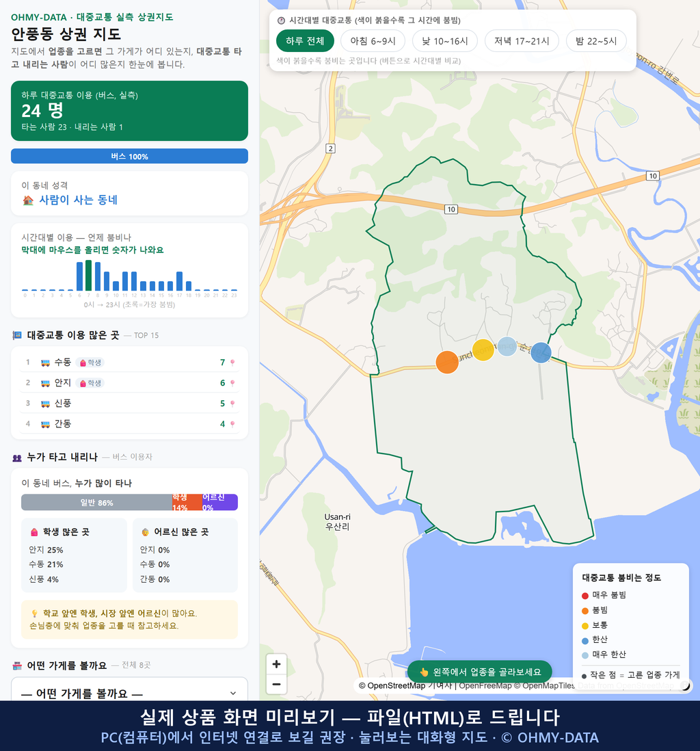Click the 버스 100% blue bar
The width and height of the screenshot is (700, 751).
(x=129, y=156)
